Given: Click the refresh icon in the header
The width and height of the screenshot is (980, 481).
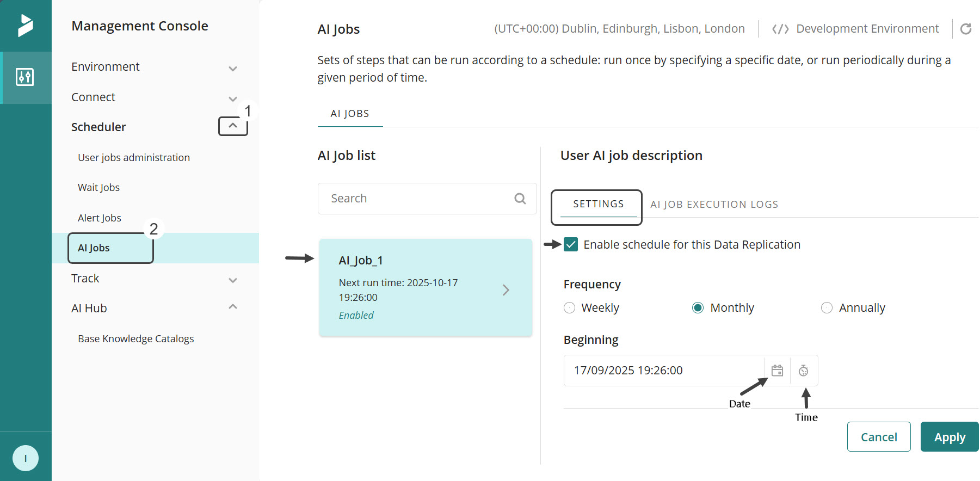Looking at the screenshot, I should pyautogui.click(x=965, y=29).
